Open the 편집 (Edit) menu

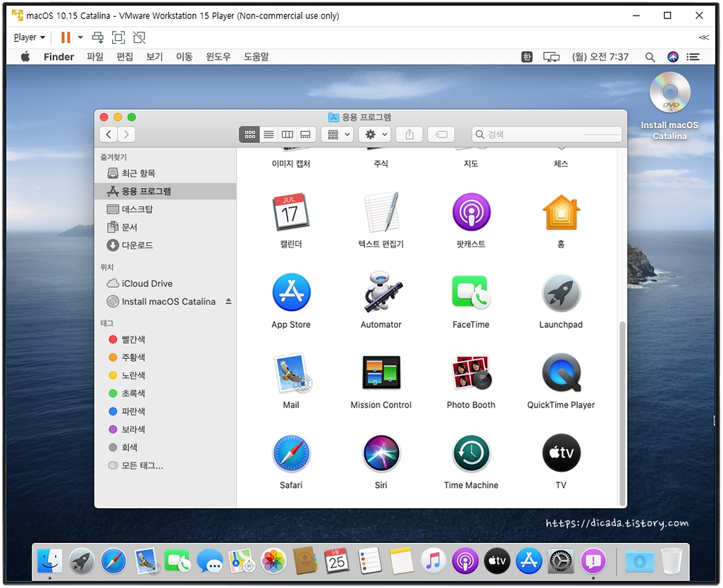[125, 56]
